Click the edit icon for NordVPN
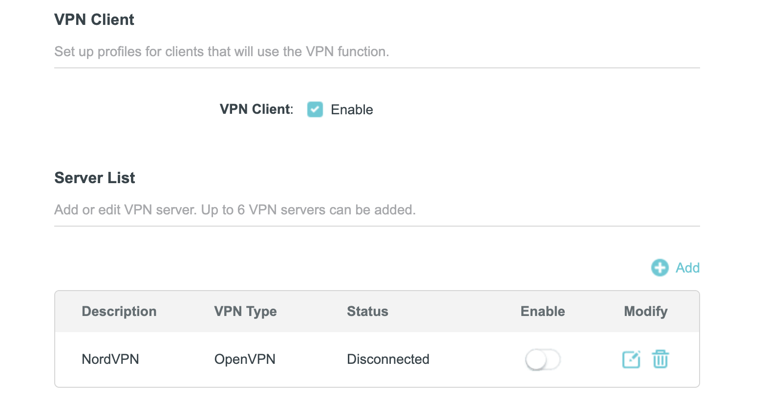The image size is (768, 420). pos(631,359)
